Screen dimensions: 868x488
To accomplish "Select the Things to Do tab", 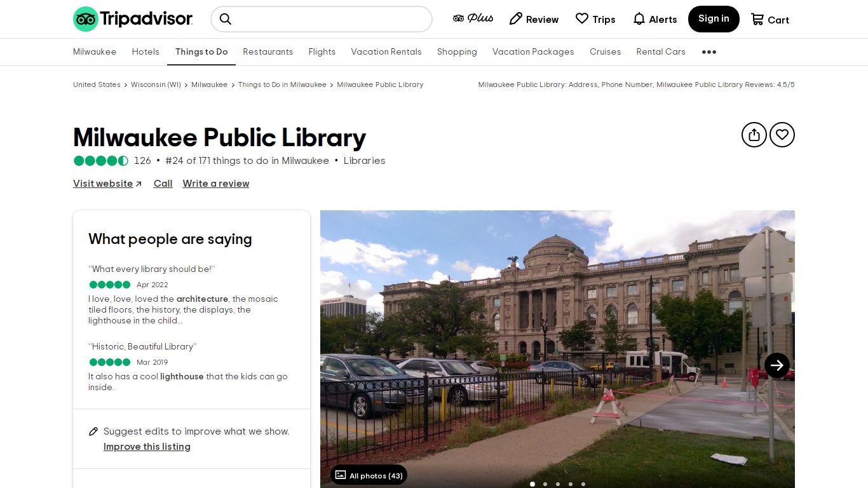I will coord(201,52).
